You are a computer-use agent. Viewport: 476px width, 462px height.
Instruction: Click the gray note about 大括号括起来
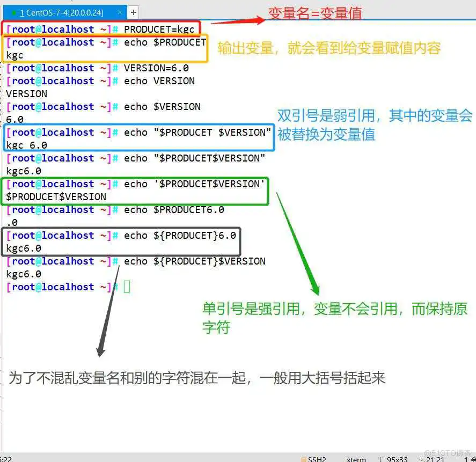coord(196,378)
